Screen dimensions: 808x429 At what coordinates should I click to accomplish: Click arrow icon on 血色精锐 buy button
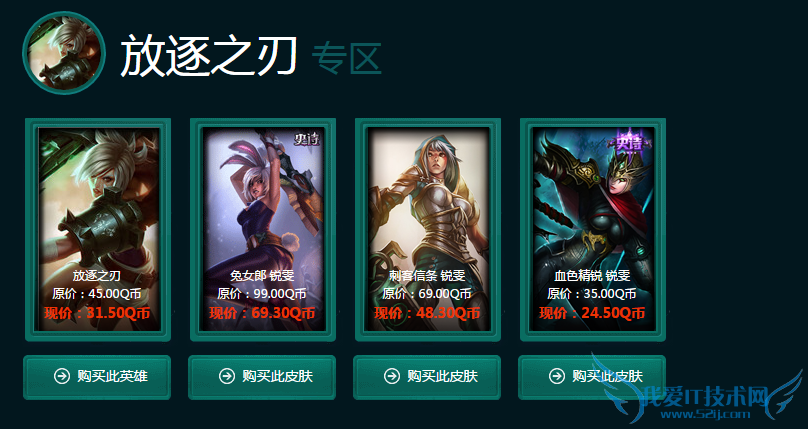557,376
